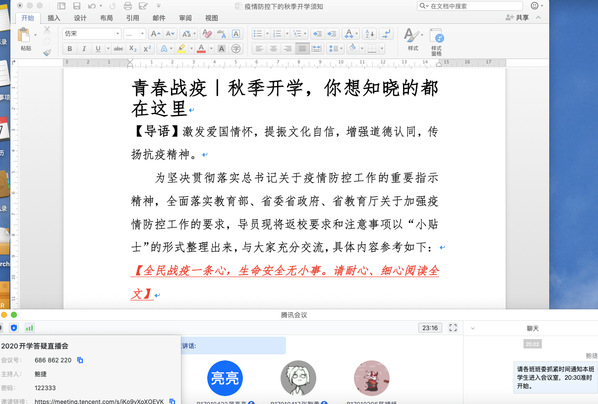Open the font name 仿宋 dropdown

point(92,34)
